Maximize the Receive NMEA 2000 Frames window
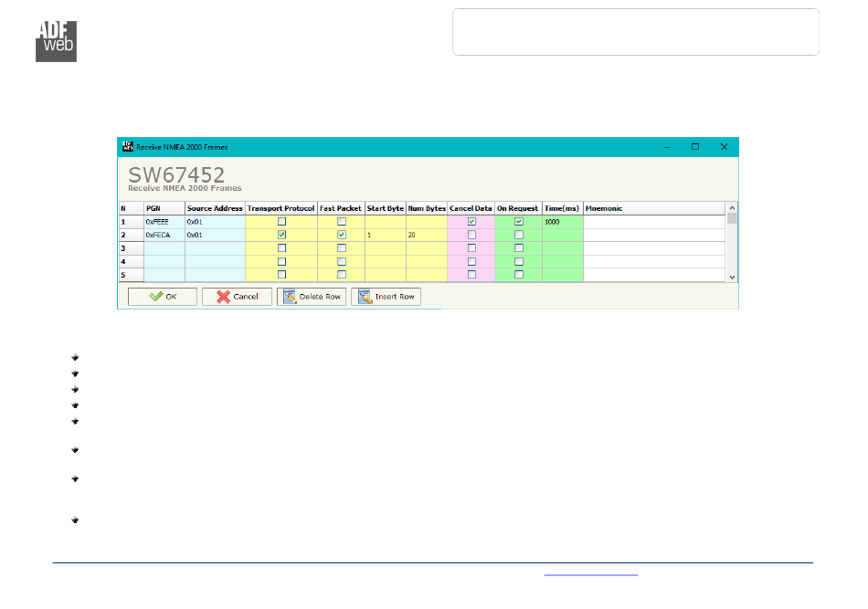 coord(695,146)
